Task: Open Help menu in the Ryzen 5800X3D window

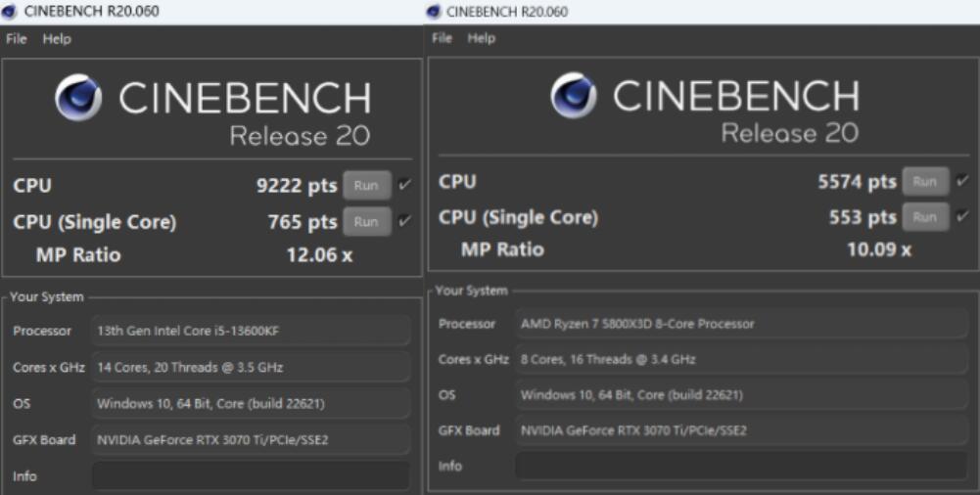Action: point(482,38)
